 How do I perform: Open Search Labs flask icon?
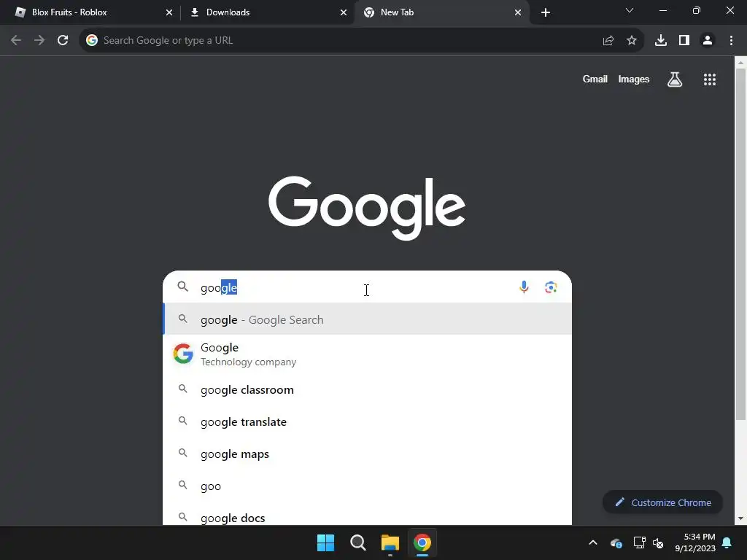pyautogui.click(x=675, y=79)
